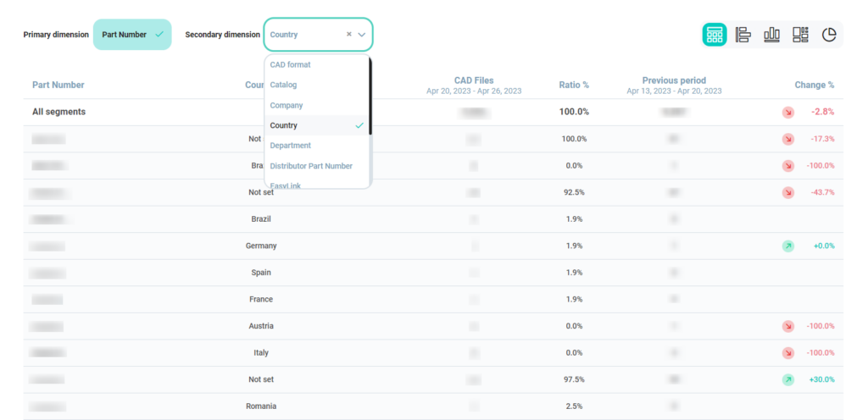The height and width of the screenshot is (420, 868).
Task: Pick Company in the dimension list
Action: pos(287,105)
